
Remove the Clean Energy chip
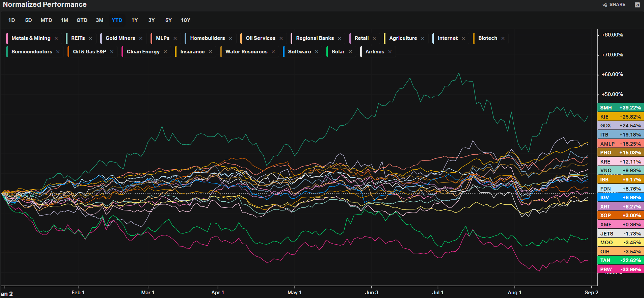[165, 52]
